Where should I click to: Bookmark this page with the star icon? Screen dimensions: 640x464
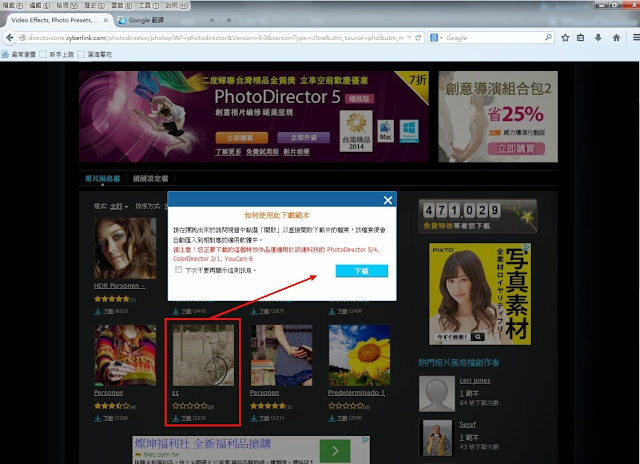[x=565, y=38]
